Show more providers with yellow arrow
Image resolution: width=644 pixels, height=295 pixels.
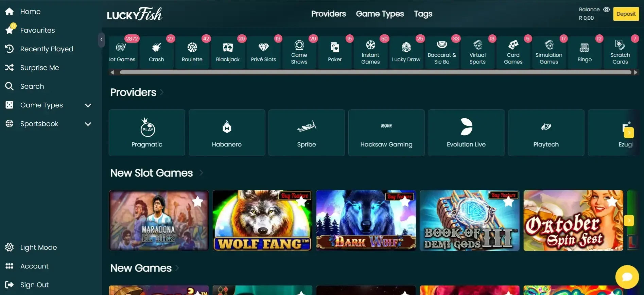629,132
